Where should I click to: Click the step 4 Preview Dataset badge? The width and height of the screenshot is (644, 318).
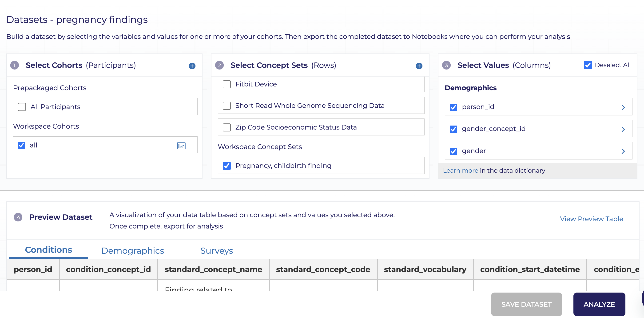[x=18, y=217]
